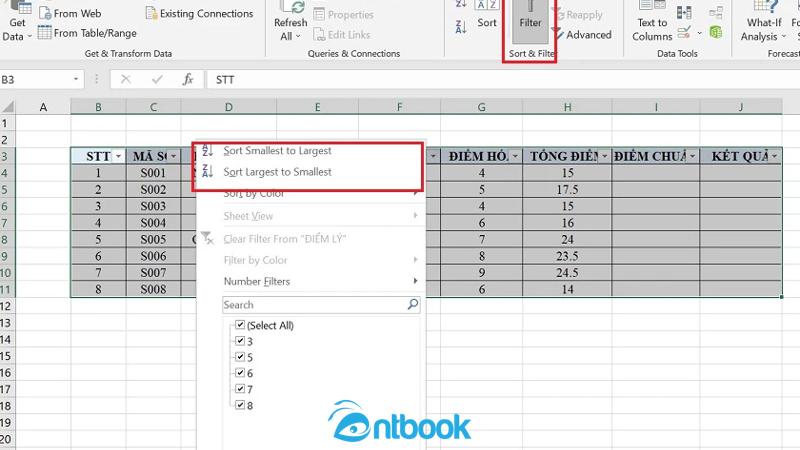Select total score cell 23.5
This screenshot has width=800, height=450.
pyautogui.click(x=567, y=256)
